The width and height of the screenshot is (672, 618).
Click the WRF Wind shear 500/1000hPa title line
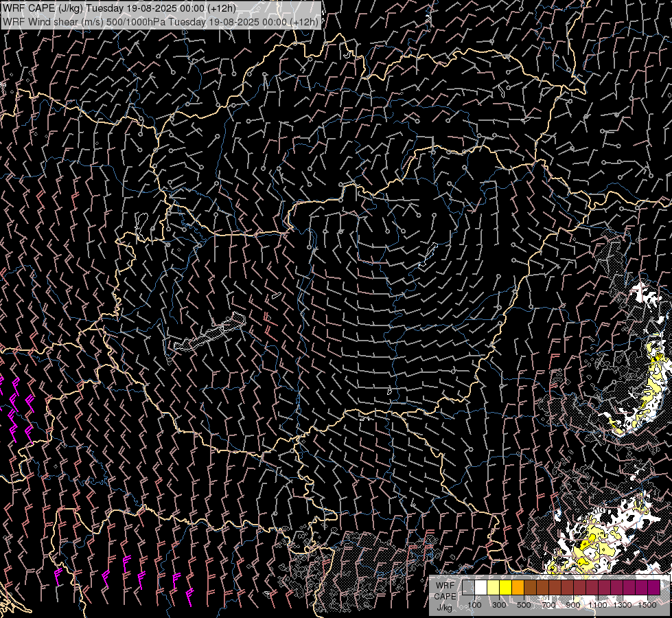tap(161, 22)
